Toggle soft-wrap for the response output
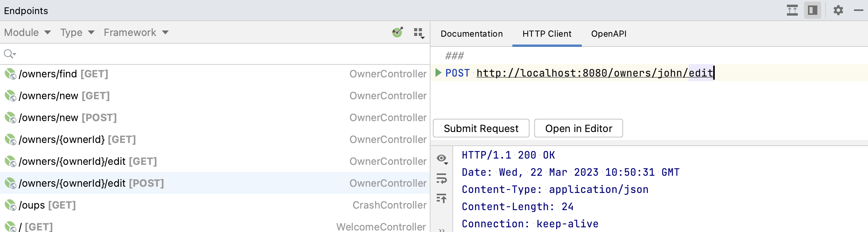 tap(441, 178)
